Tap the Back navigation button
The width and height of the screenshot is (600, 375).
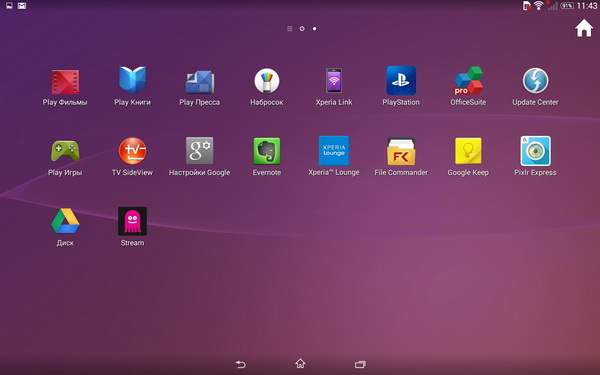[x=240, y=364]
